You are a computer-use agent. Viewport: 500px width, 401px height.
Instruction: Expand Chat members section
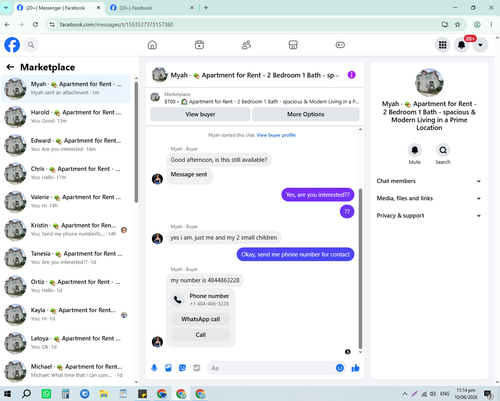coord(429,181)
